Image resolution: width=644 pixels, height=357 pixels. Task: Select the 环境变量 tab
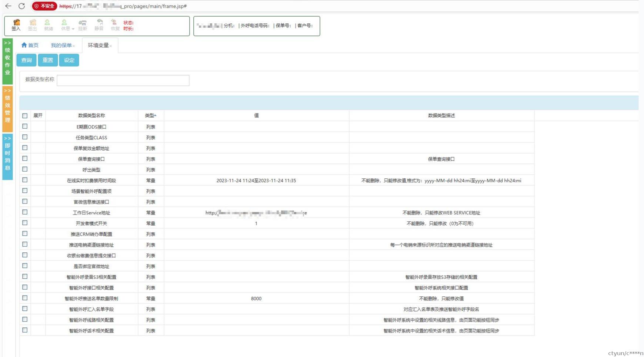coord(98,45)
